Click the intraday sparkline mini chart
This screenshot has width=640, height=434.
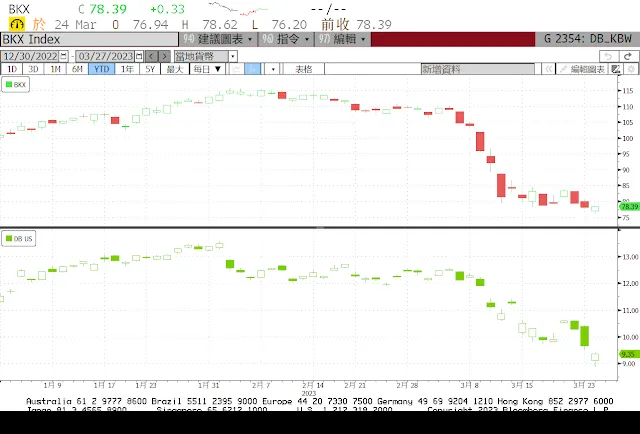(238, 9)
